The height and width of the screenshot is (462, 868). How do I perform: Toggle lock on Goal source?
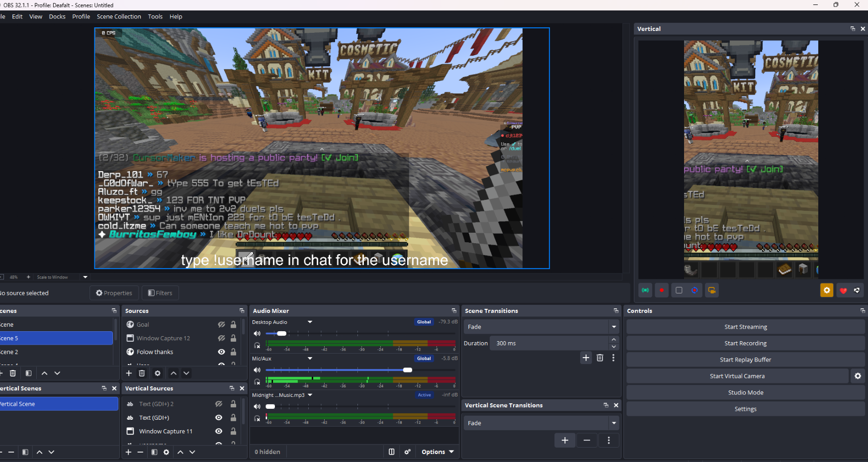click(x=233, y=325)
